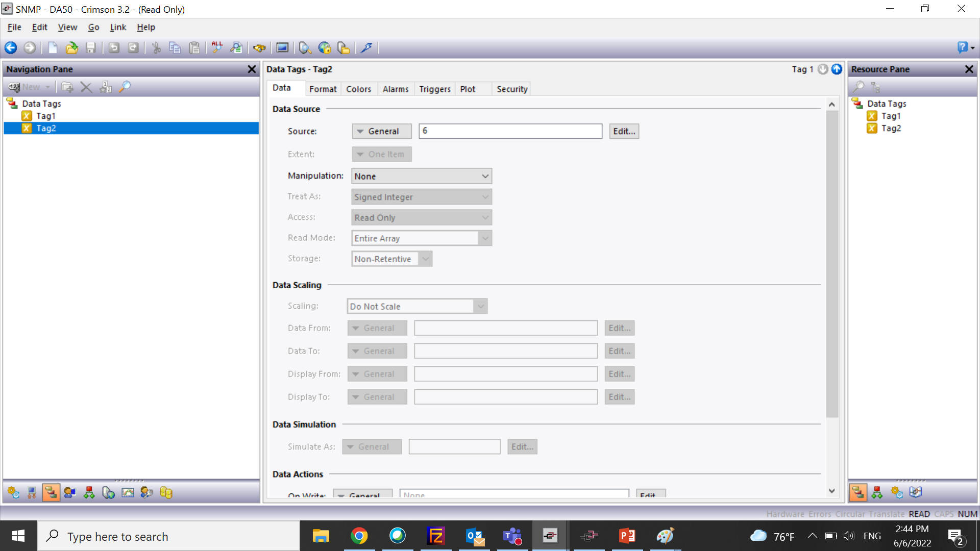Open the Source General dropdown
980x551 pixels.
click(382, 131)
